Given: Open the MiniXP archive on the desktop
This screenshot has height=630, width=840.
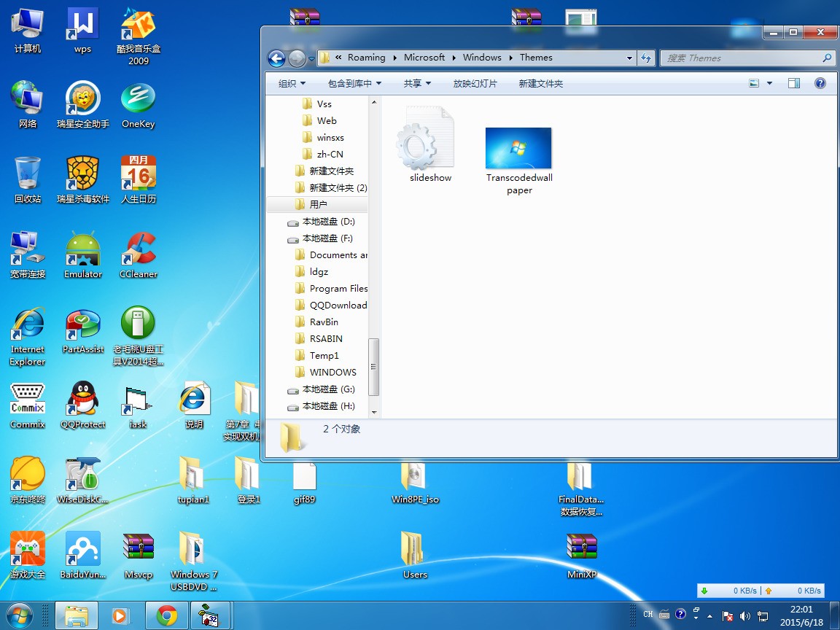Looking at the screenshot, I should click(581, 555).
